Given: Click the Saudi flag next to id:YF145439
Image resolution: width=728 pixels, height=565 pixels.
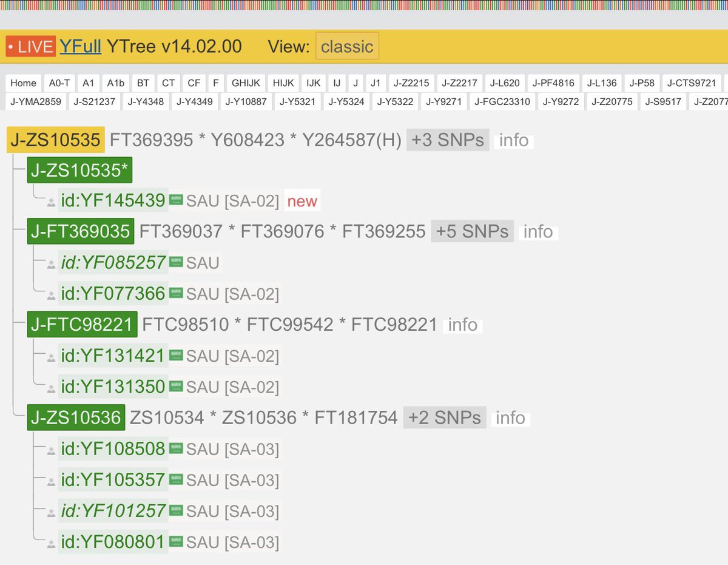Looking at the screenshot, I should pos(176,199).
